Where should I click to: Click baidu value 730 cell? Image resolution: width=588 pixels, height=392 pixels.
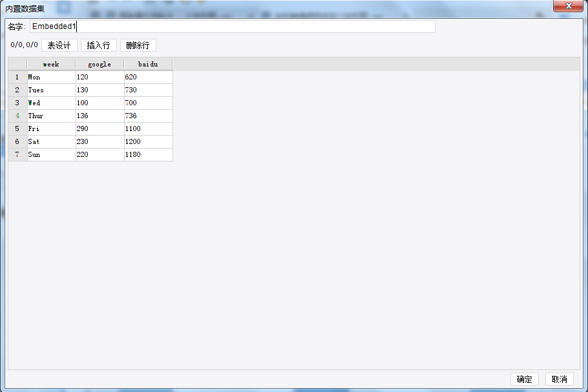(149, 90)
